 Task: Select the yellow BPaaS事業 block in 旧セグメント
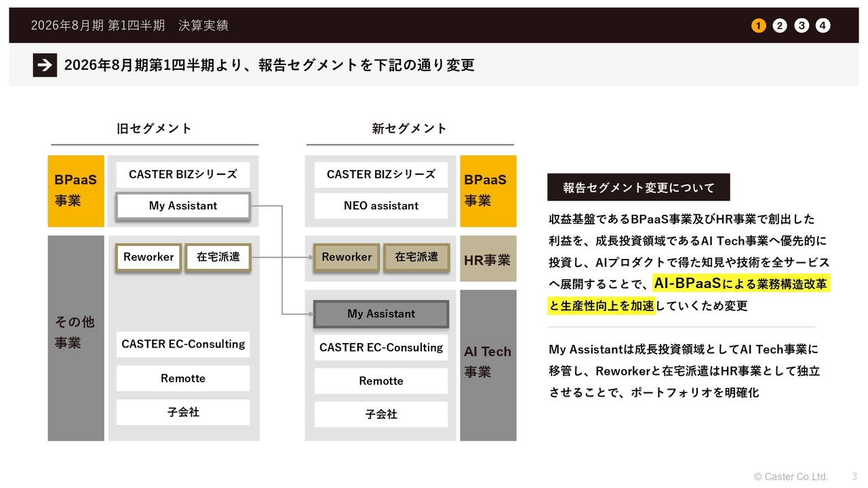pyautogui.click(x=75, y=191)
